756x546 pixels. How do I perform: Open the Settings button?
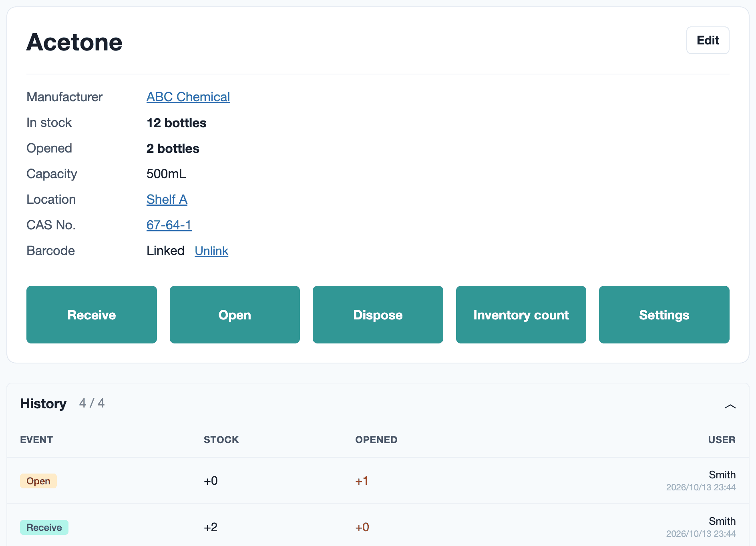point(664,315)
